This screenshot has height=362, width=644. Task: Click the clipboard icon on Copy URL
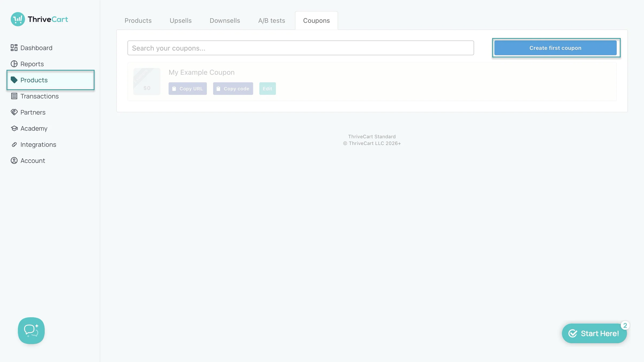pyautogui.click(x=174, y=89)
